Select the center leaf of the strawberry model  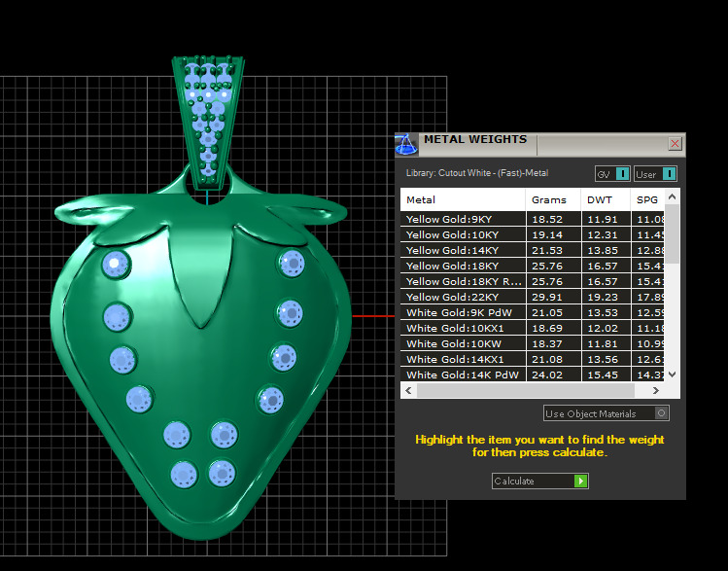(201, 274)
